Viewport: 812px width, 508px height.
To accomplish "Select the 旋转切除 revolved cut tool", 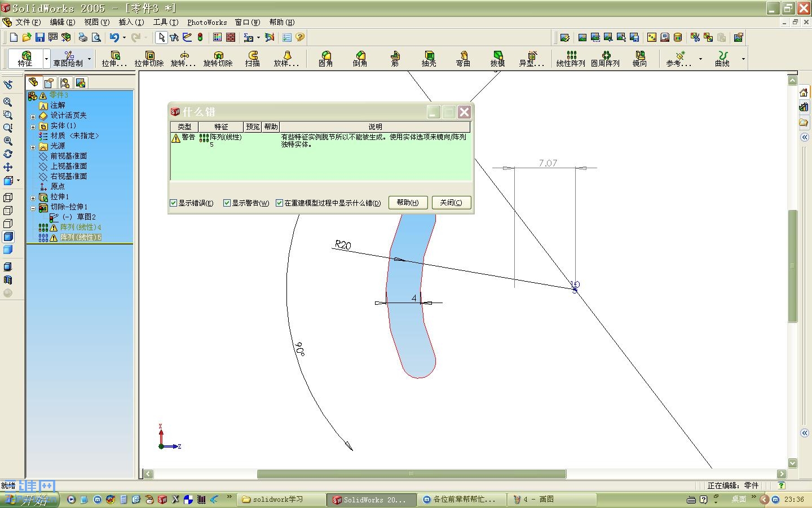I will (218, 59).
